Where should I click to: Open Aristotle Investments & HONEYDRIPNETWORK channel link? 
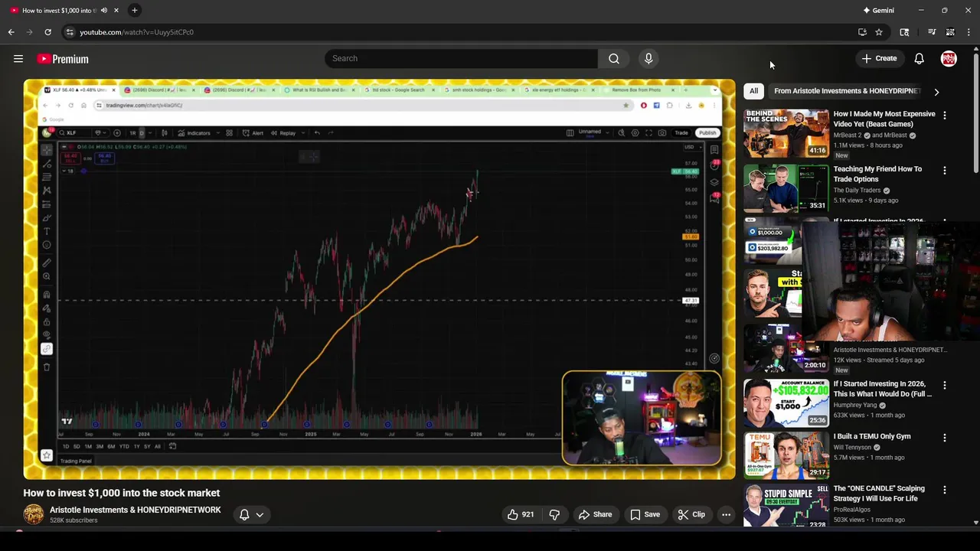point(135,510)
